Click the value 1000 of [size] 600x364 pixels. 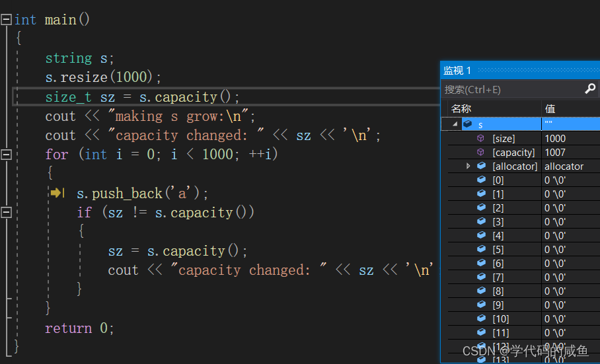(555, 139)
